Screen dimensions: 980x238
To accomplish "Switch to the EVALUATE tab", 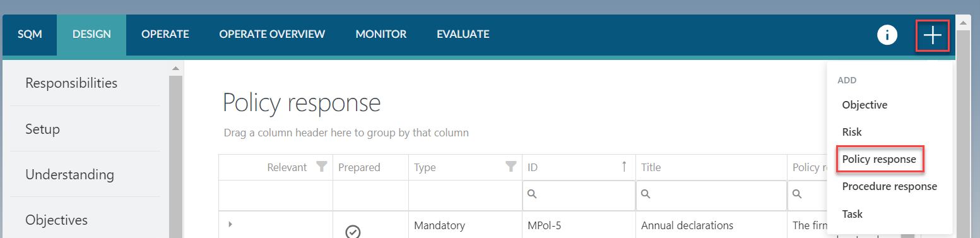I will 463,34.
